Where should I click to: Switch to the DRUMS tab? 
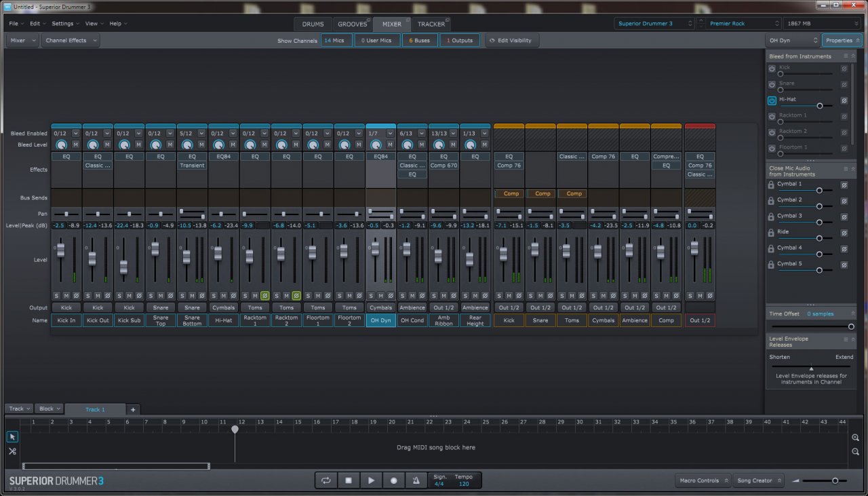pos(313,24)
